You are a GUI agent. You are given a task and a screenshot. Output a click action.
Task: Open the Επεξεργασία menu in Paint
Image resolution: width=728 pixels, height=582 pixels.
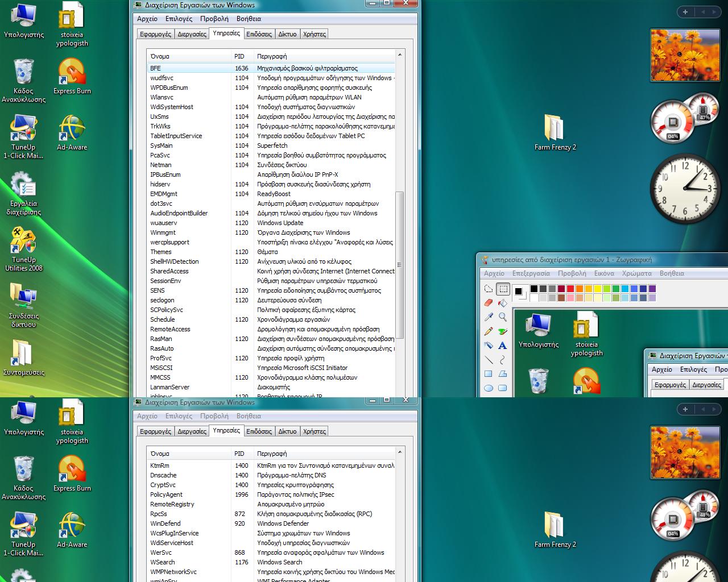pyautogui.click(x=531, y=273)
